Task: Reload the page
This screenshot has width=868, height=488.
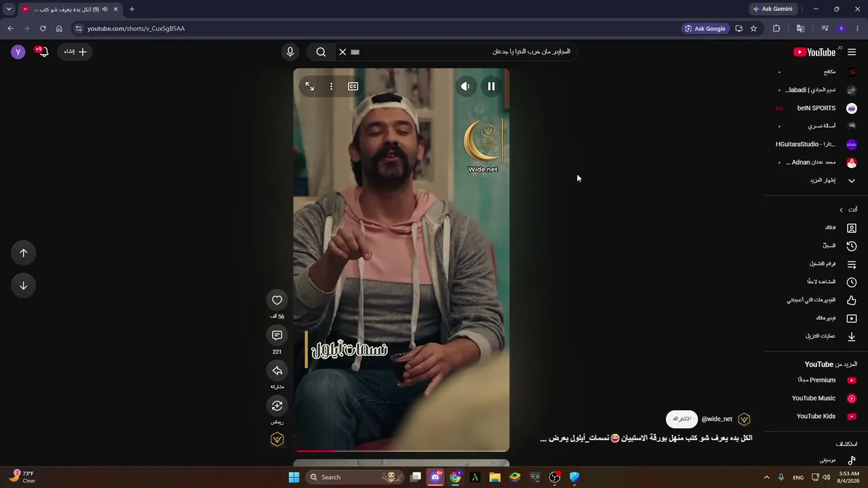Action: tap(43, 28)
